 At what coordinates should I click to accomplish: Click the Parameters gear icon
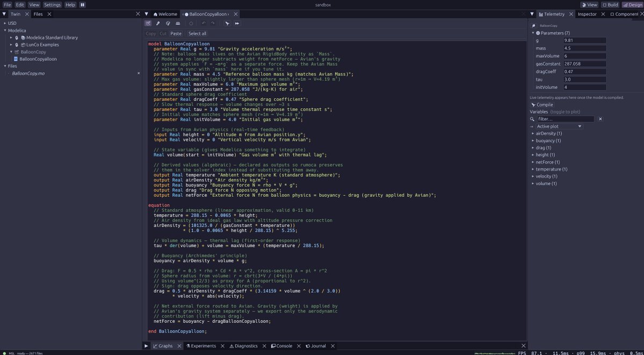[x=538, y=33]
